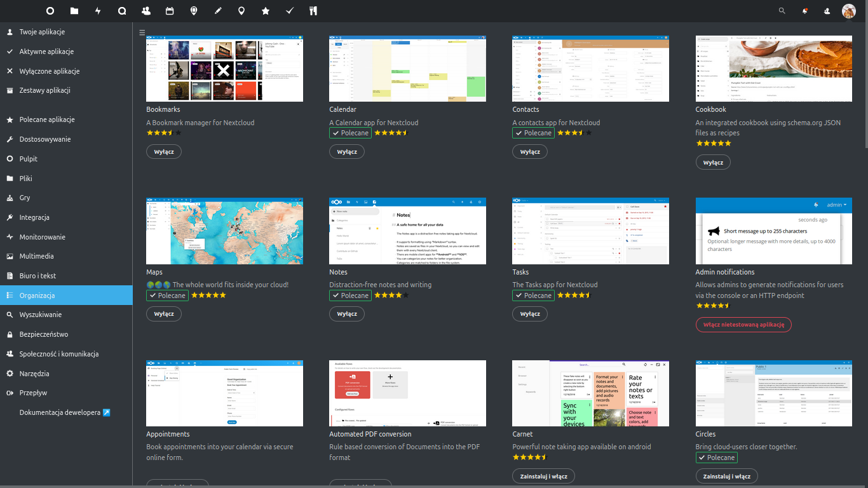This screenshot has height=488, width=868.
Task: Open 'Gry' category in sidebar
Action: [x=66, y=198]
